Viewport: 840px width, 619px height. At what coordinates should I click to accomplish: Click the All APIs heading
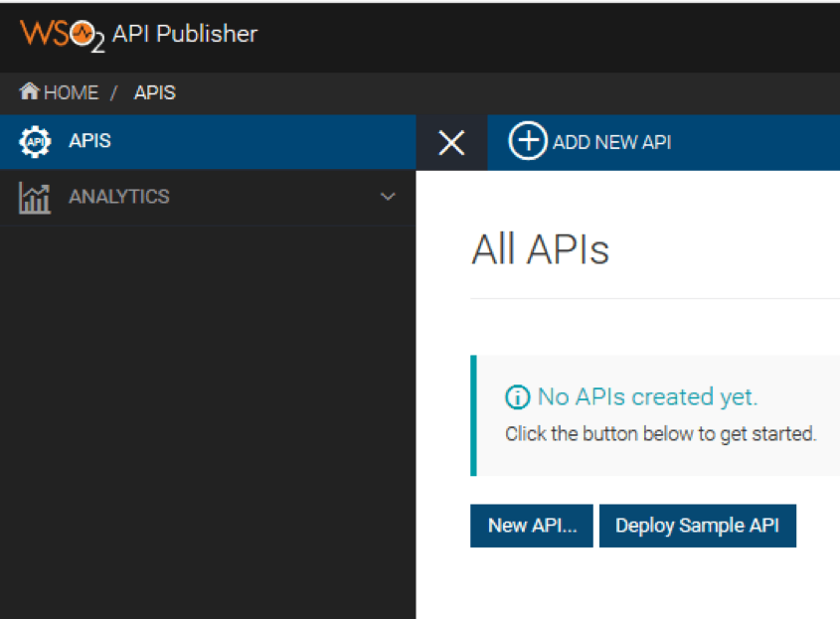tap(540, 249)
